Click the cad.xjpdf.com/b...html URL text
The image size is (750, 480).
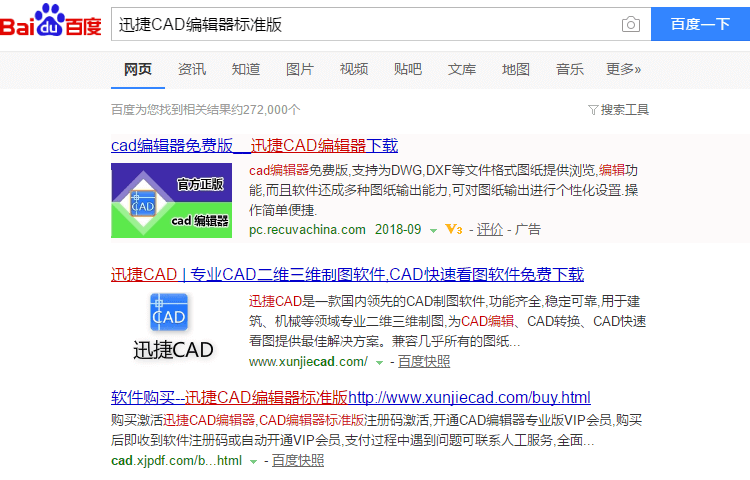click(176, 460)
